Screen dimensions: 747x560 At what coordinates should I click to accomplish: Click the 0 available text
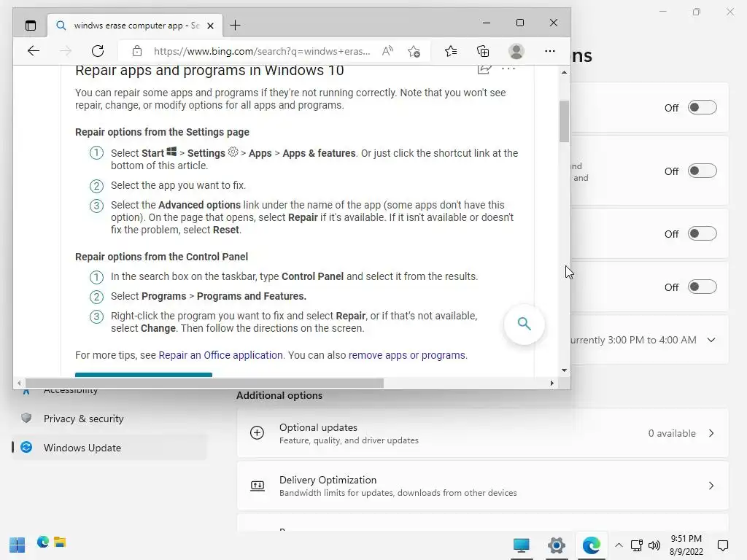[x=672, y=433]
